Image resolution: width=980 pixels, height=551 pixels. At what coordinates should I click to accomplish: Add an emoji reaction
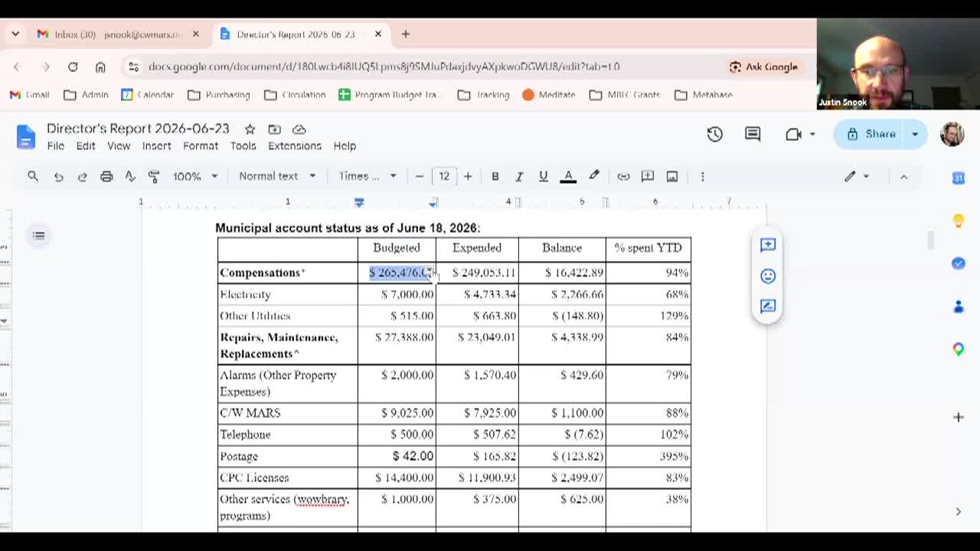(x=768, y=275)
